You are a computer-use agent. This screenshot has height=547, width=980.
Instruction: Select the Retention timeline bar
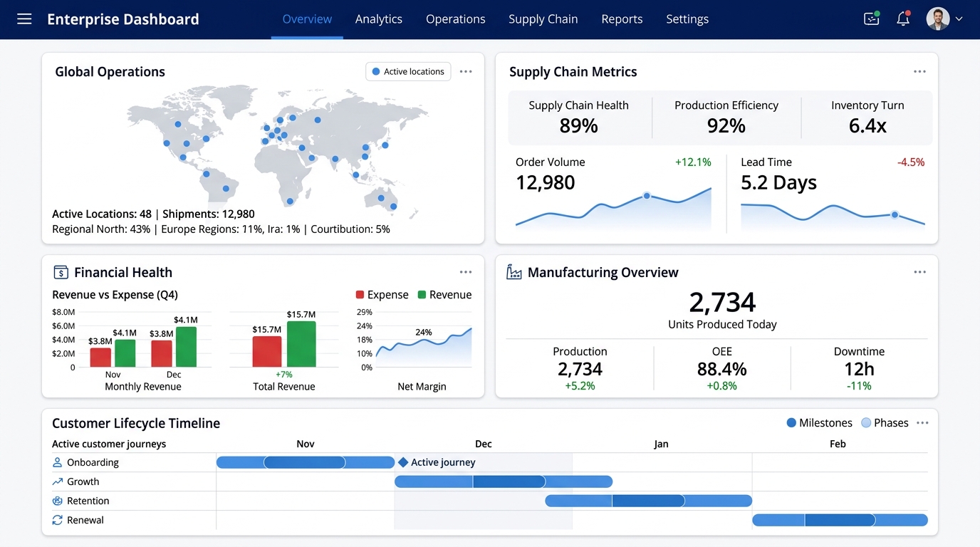pyautogui.click(x=649, y=501)
